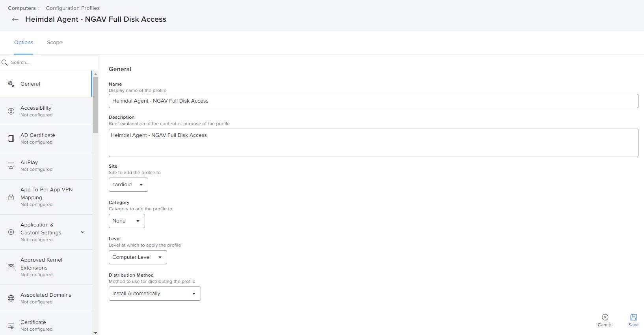
Task: Click the Cancel circle-x icon
Action: click(605, 317)
